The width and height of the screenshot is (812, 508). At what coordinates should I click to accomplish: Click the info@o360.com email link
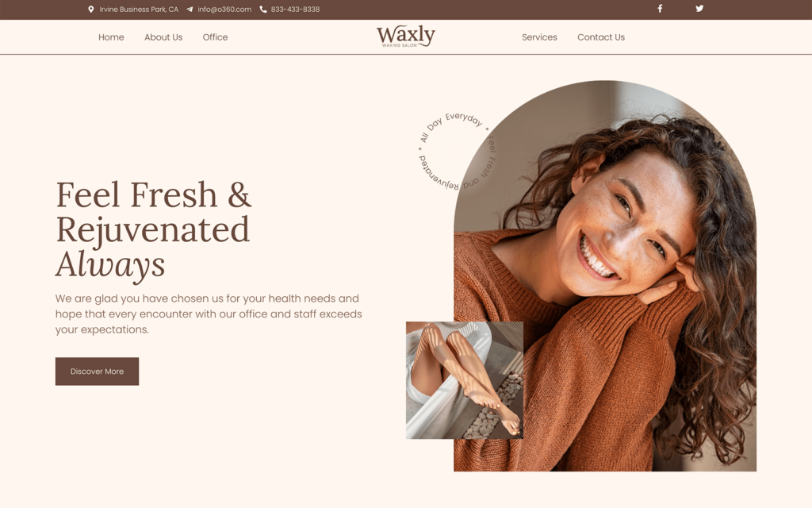[224, 10]
